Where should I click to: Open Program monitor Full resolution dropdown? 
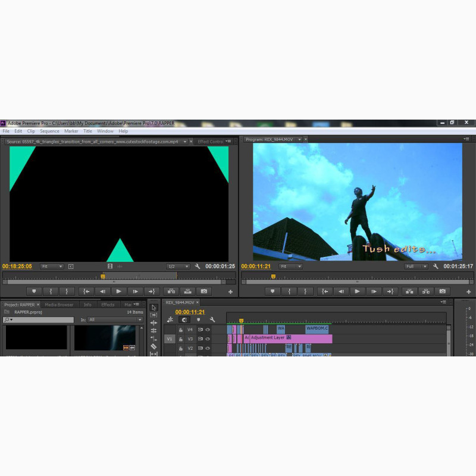[x=416, y=267]
